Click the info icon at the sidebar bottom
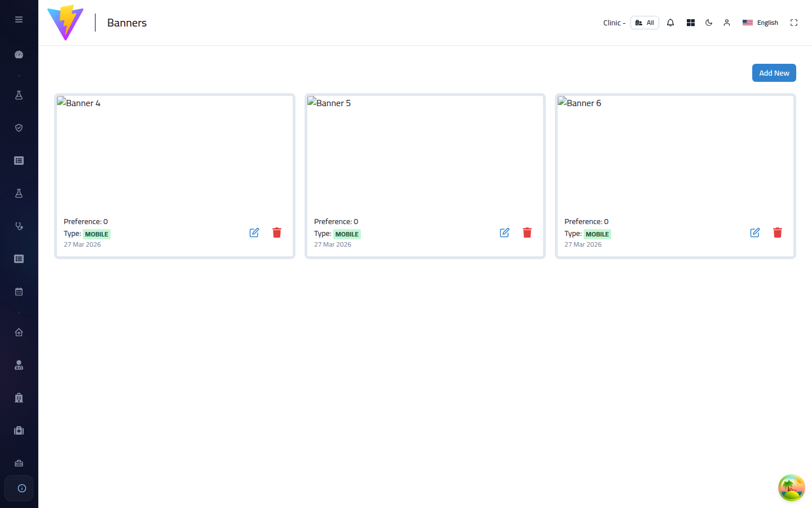Screen dimensions: 812x508 [x=21, y=488]
